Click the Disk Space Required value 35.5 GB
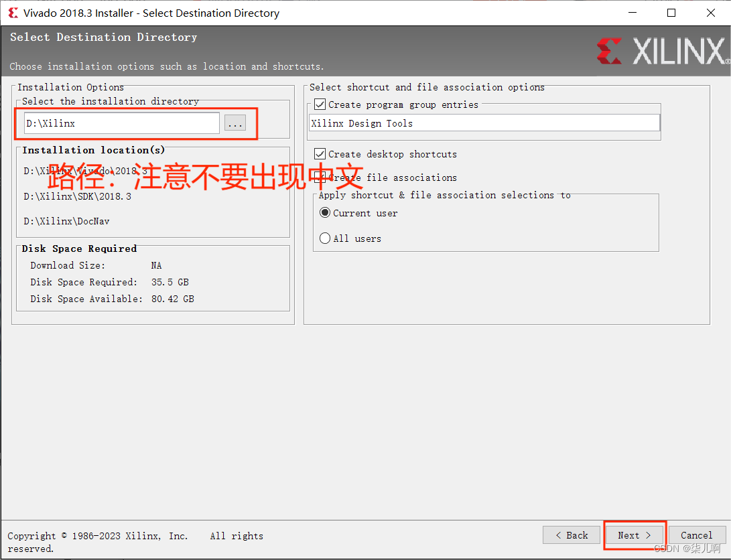Viewport: 731px width, 560px height. coord(170,282)
